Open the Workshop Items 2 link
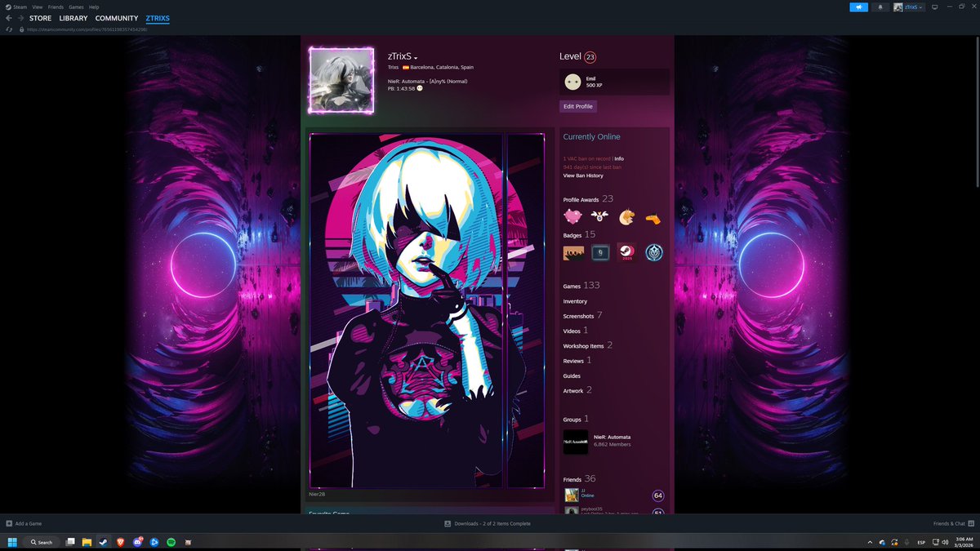The width and height of the screenshot is (980, 551). pos(587,346)
